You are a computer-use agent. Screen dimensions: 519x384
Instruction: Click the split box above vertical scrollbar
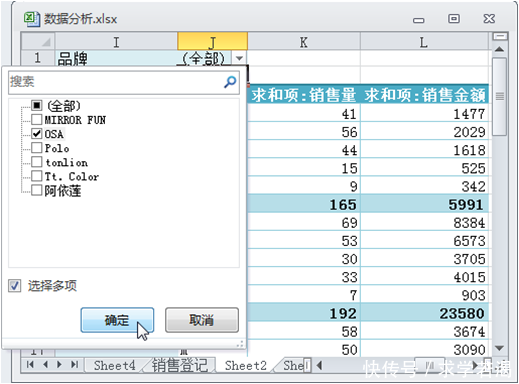500,36
